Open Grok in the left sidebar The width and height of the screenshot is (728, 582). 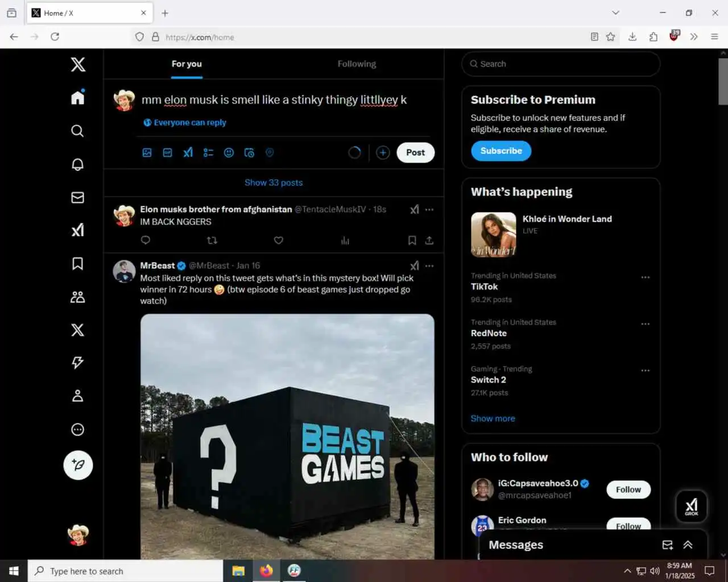tap(78, 230)
